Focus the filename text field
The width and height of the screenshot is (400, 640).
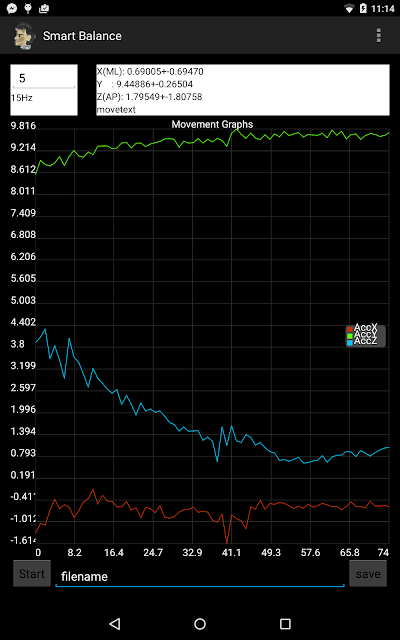[200, 576]
